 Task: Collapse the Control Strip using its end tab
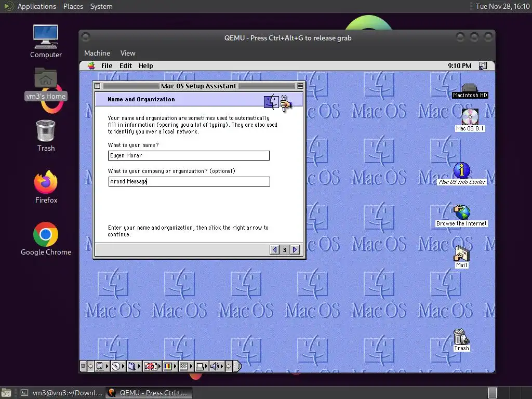[x=237, y=366]
